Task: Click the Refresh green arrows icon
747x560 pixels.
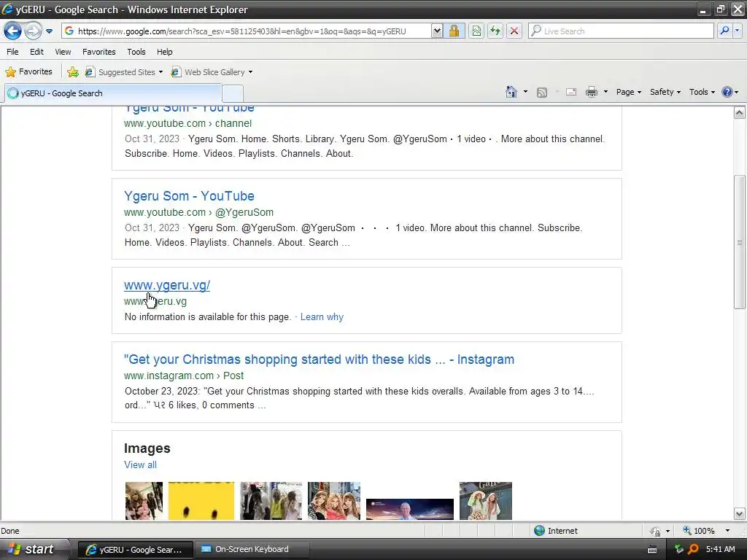Action: coord(495,31)
